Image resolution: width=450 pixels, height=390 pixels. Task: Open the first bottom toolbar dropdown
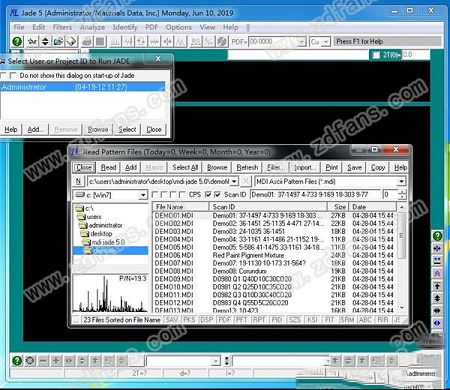pyautogui.click(x=216, y=361)
